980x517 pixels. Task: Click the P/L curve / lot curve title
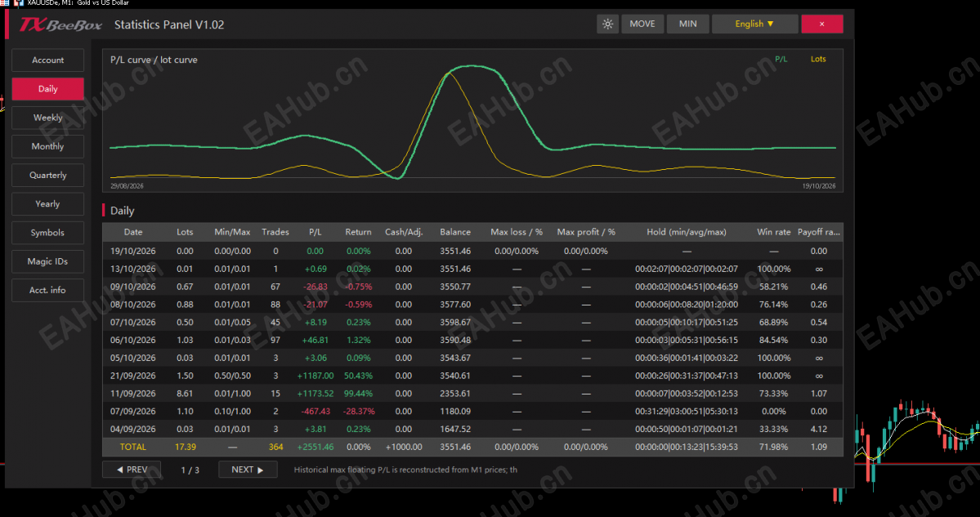[x=154, y=60]
